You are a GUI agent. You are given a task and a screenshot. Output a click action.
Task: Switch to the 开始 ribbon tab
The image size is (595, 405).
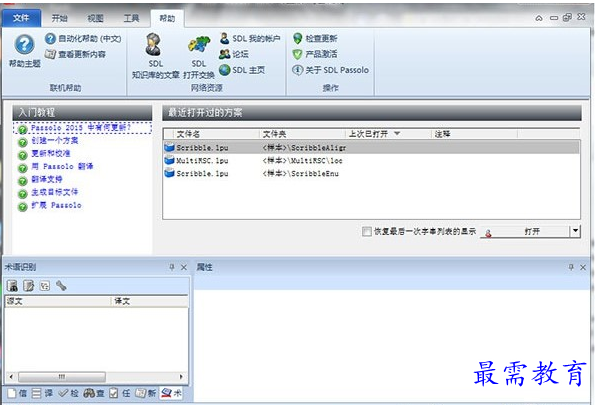(x=60, y=18)
